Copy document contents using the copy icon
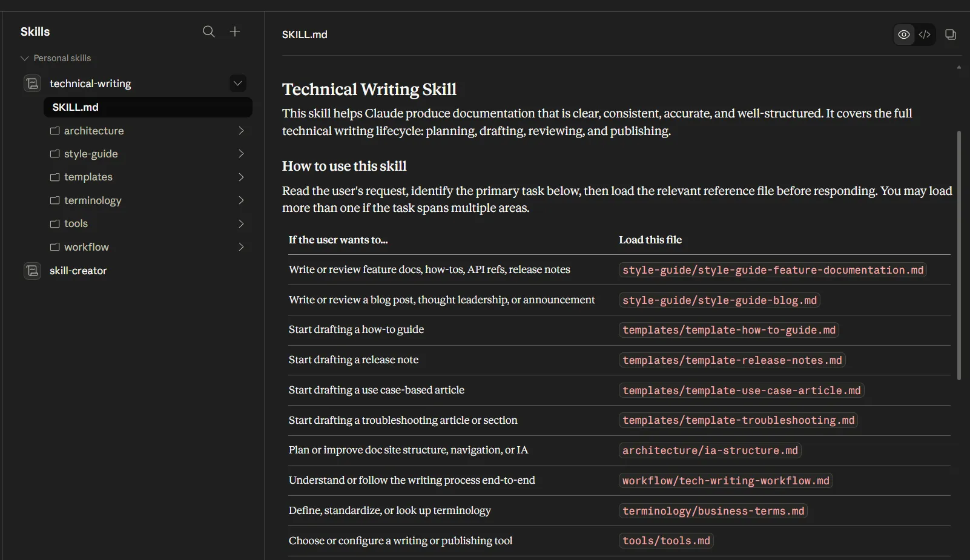 coord(951,35)
